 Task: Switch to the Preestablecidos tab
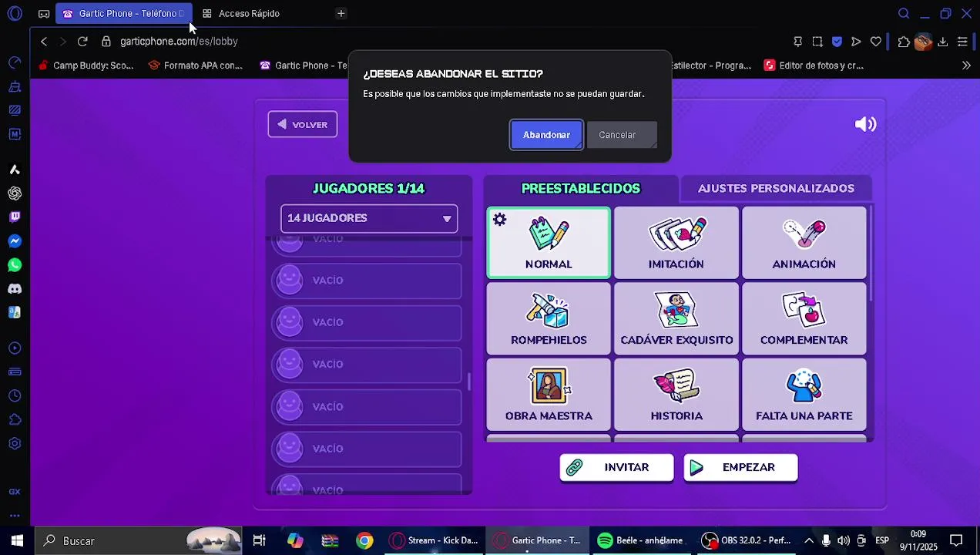[581, 188]
